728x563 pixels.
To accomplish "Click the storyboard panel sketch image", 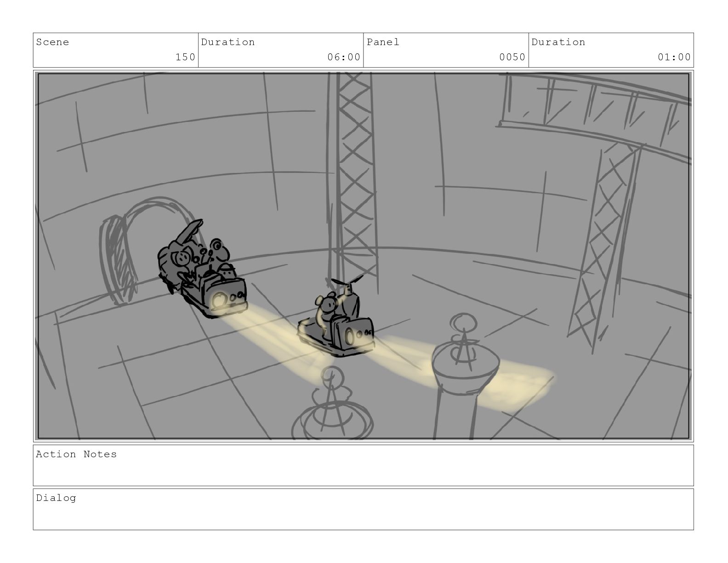I will tap(364, 256).
